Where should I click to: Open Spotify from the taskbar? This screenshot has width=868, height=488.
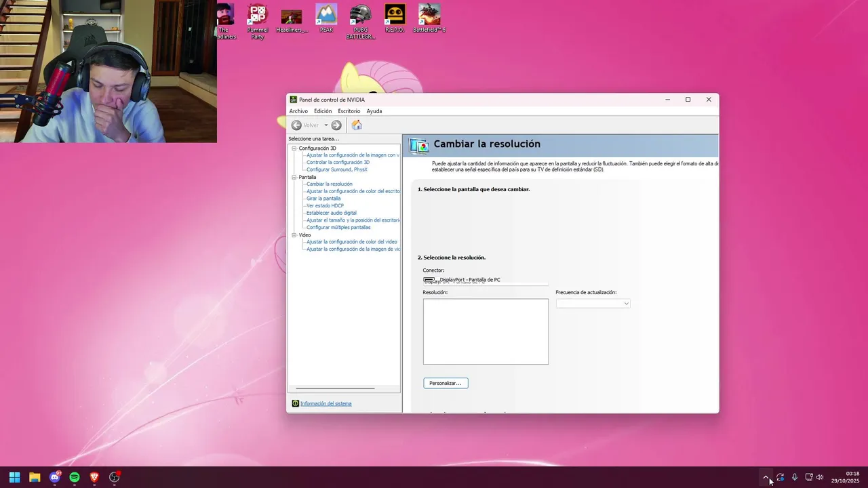75,477
